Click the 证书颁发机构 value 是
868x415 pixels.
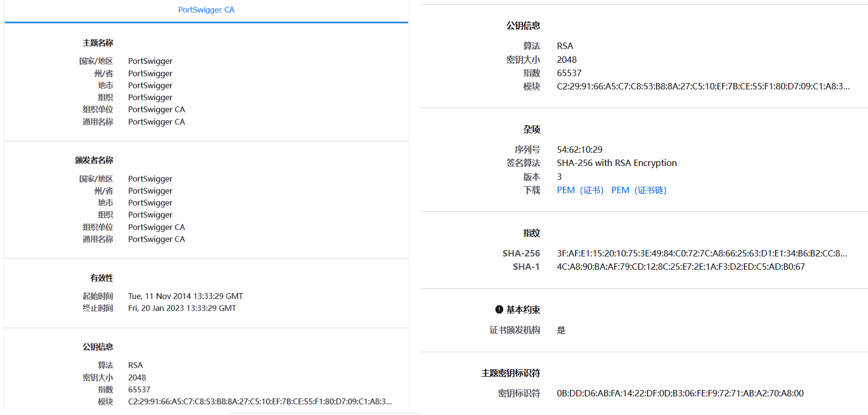click(561, 330)
